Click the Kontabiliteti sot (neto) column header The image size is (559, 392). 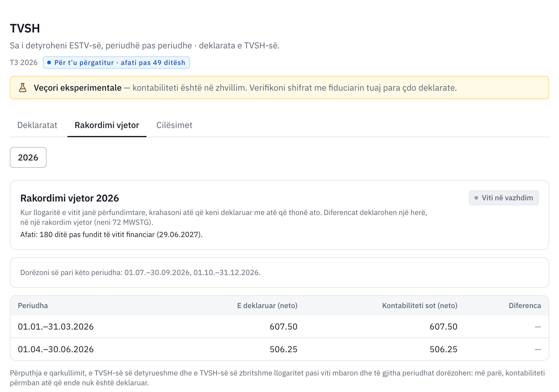(420, 306)
